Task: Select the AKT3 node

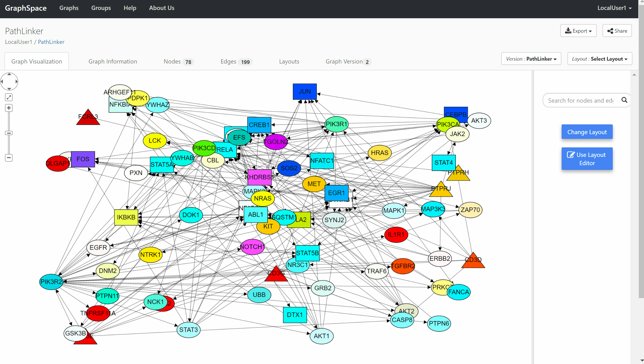Action: coord(479,121)
